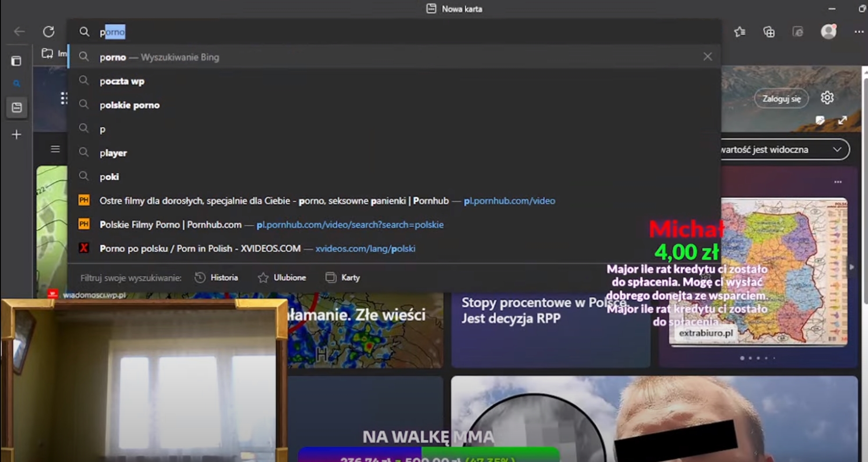Remove the top Bing suggestion with X

[x=707, y=57]
